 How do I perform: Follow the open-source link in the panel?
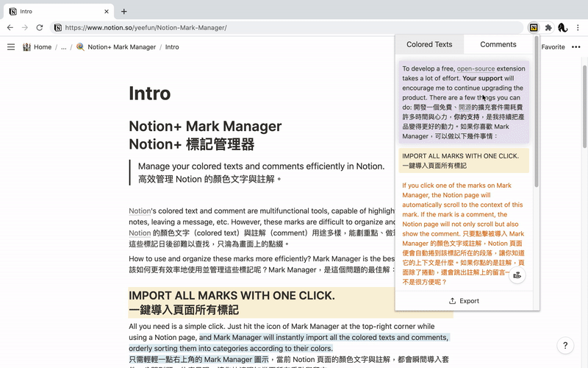pos(476,68)
